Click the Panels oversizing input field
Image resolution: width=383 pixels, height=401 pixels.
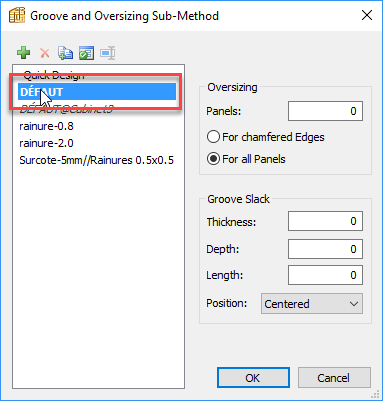[325, 111]
